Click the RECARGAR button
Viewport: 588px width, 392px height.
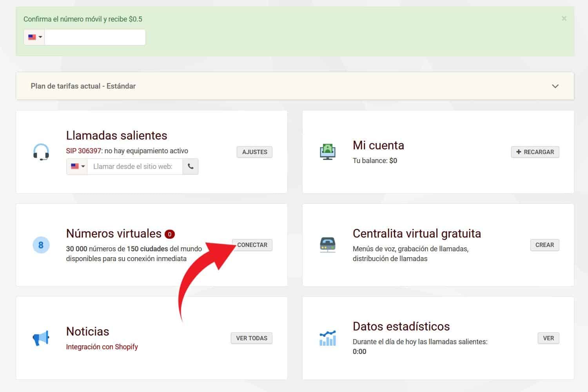click(535, 152)
